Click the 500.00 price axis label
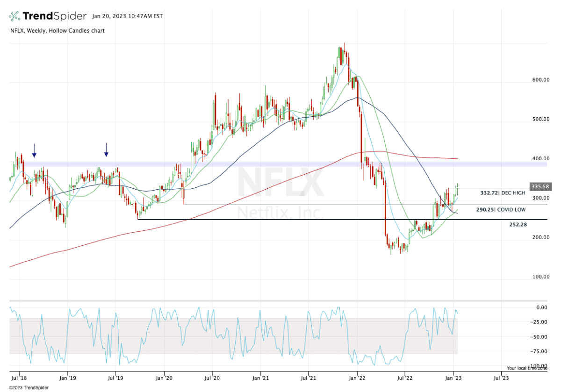561x392 pixels. 541,119
